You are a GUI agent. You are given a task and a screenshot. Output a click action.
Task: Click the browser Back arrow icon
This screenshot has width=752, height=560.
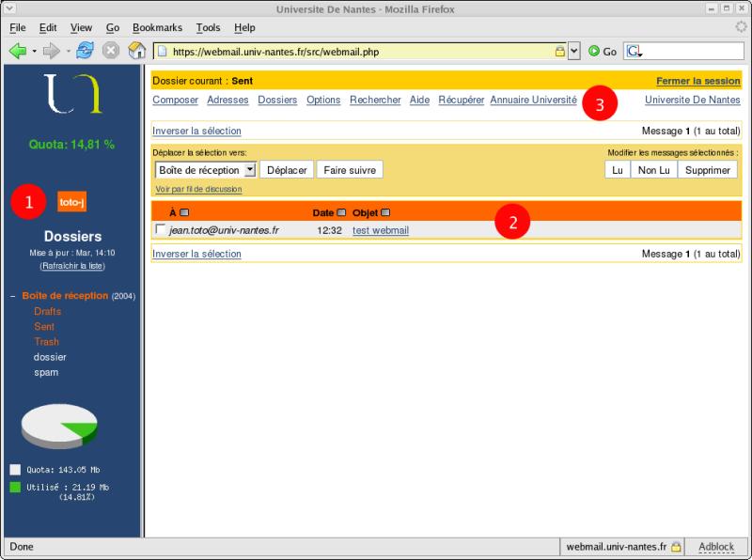[16, 51]
